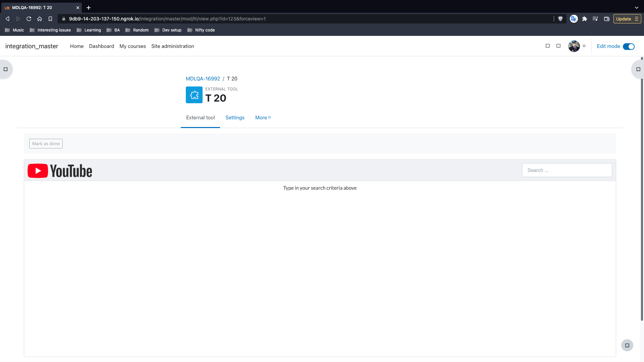This screenshot has height=362, width=644.
Task: Open the notifications icon in the header
Action: point(548,46)
